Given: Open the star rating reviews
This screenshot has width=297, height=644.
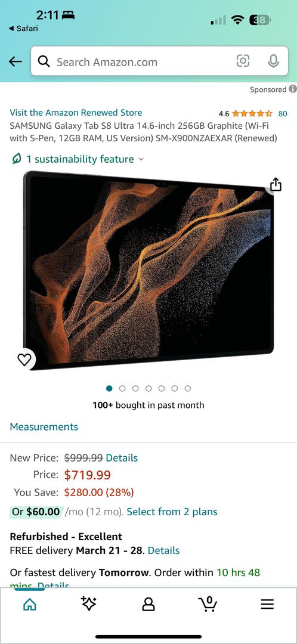Looking at the screenshot, I should [x=253, y=113].
